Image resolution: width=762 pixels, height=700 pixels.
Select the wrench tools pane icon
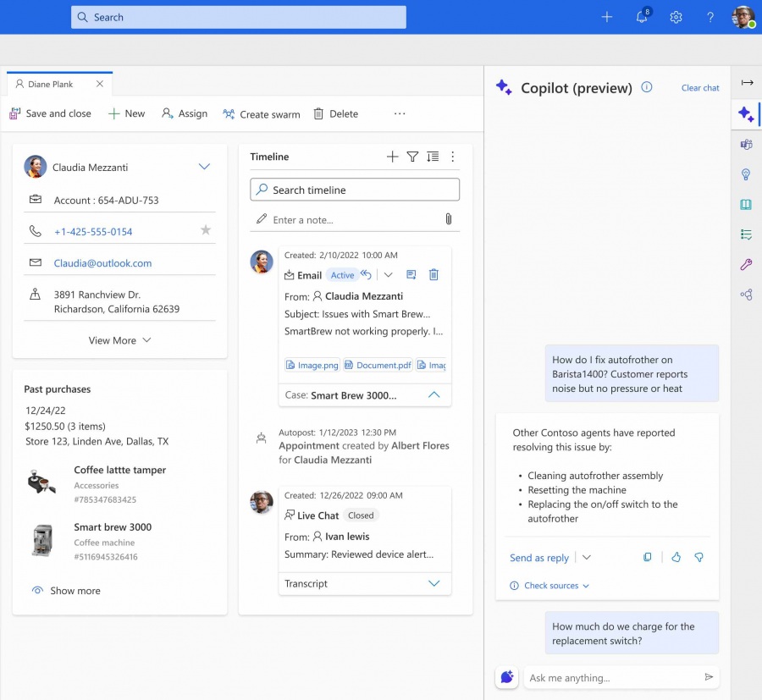[x=746, y=264]
